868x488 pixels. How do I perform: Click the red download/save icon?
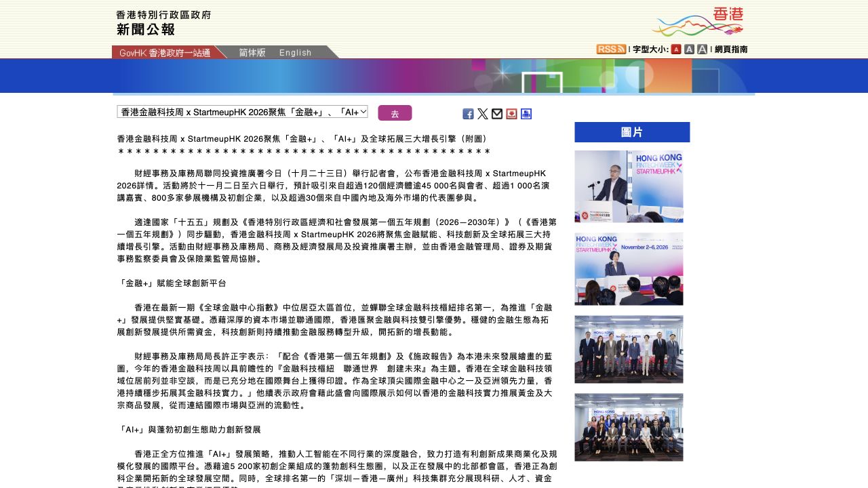click(x=511, y=114)
